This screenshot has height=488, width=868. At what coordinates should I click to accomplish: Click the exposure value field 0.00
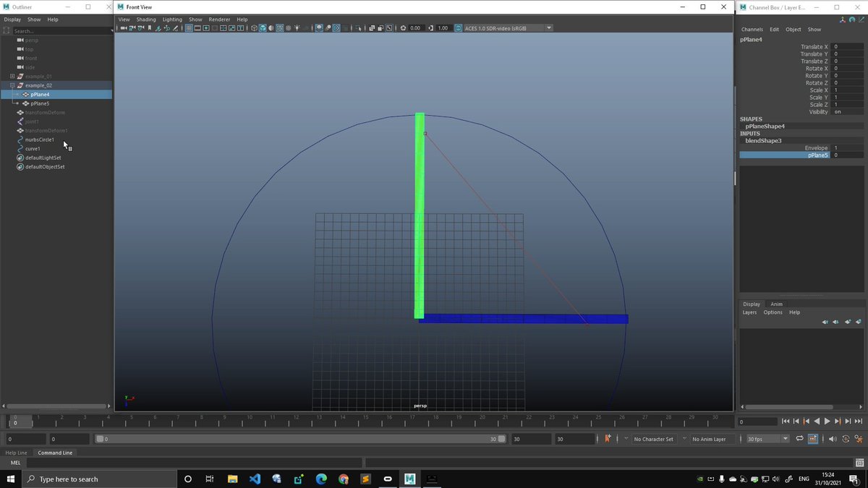tap(417, 27)
